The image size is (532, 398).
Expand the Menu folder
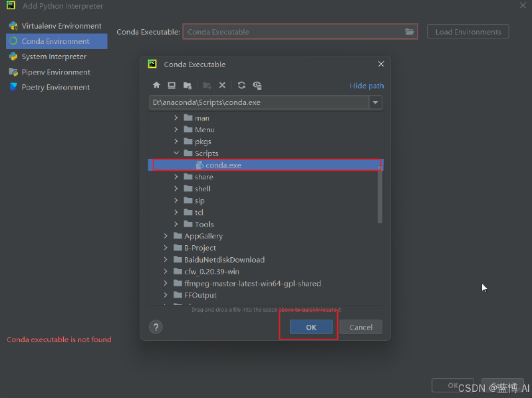click(176, 130)
